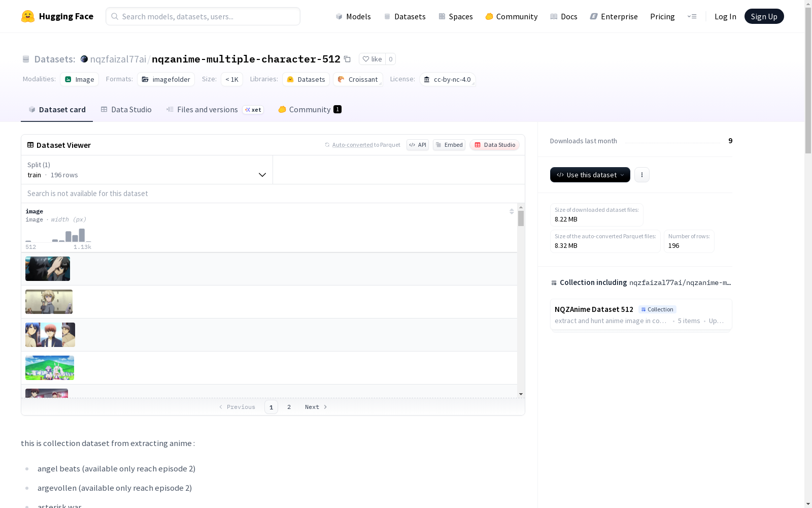
Task: Click viewer scrollbar down arrow
Action: pos(521,394)
